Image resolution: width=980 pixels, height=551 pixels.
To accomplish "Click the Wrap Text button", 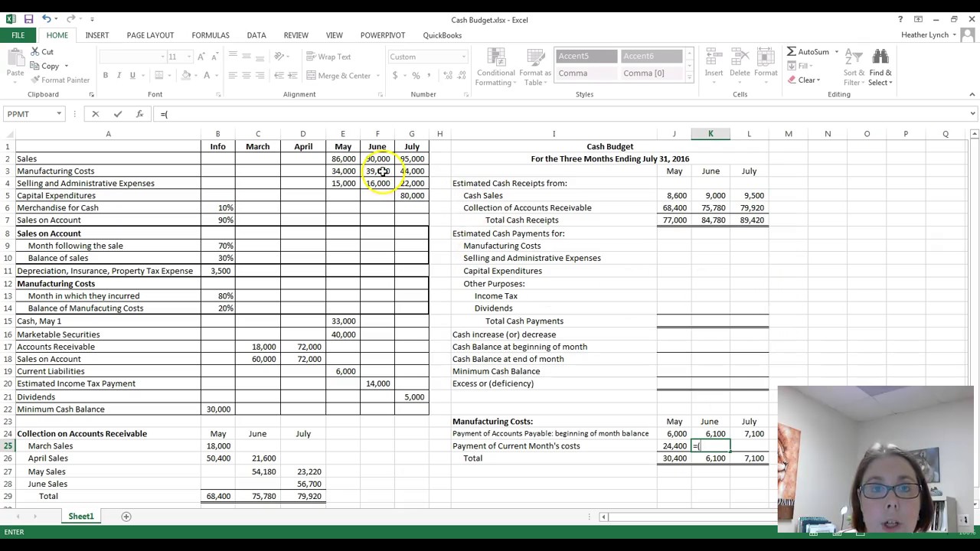I will 328,57.
